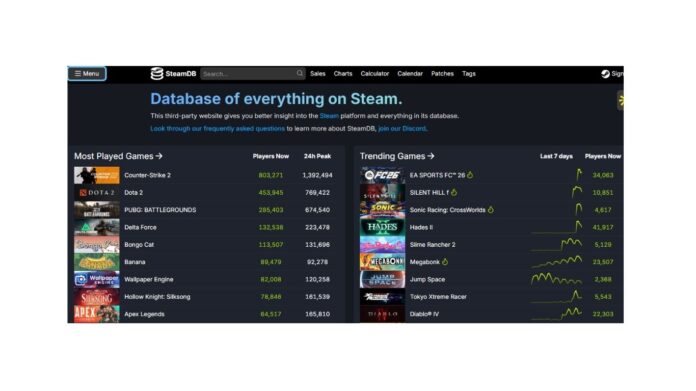Image resolution: width=696 pixels, height=391 pixels.
Task: Open the Charts menu item
Action: click(x=343, y=74)
